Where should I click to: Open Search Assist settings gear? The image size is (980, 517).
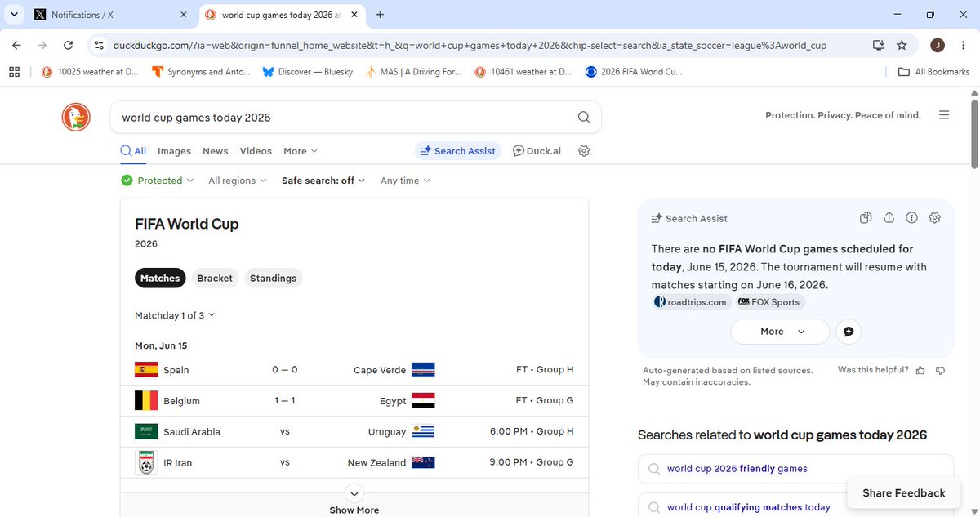(x=935, y=218)
